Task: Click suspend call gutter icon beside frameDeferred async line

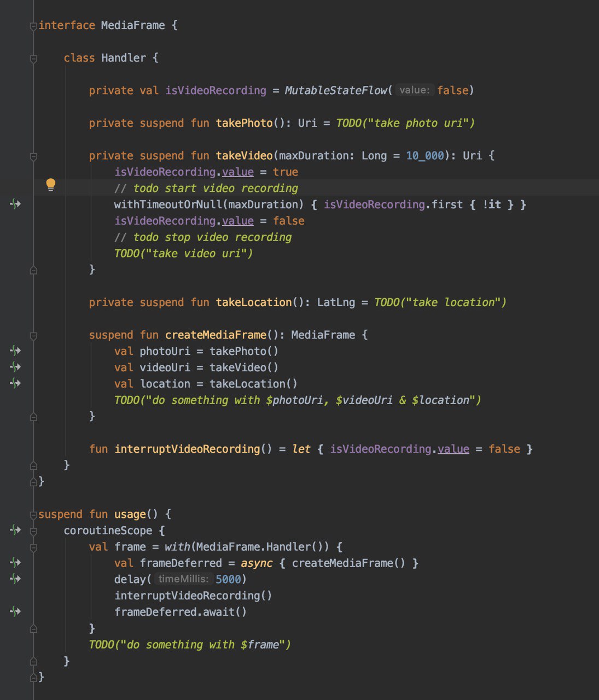Action: [x=15, y=563]
